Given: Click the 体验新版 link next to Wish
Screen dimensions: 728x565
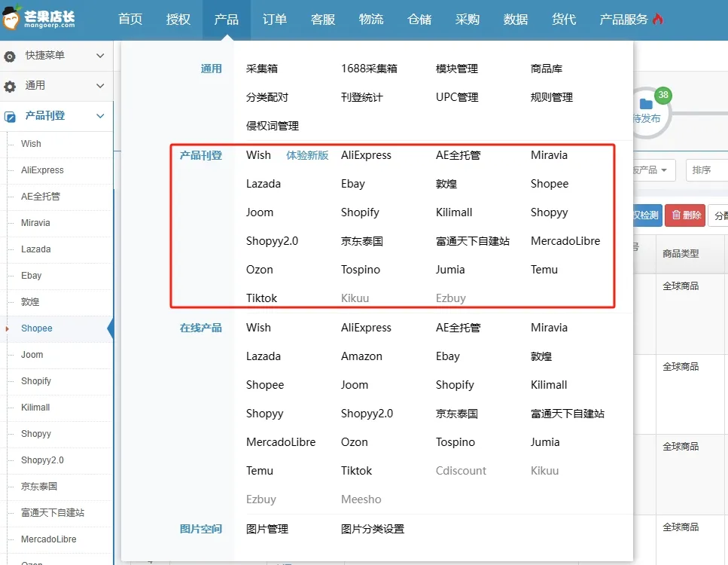Looking at the screenshot, I should (307, 155).
